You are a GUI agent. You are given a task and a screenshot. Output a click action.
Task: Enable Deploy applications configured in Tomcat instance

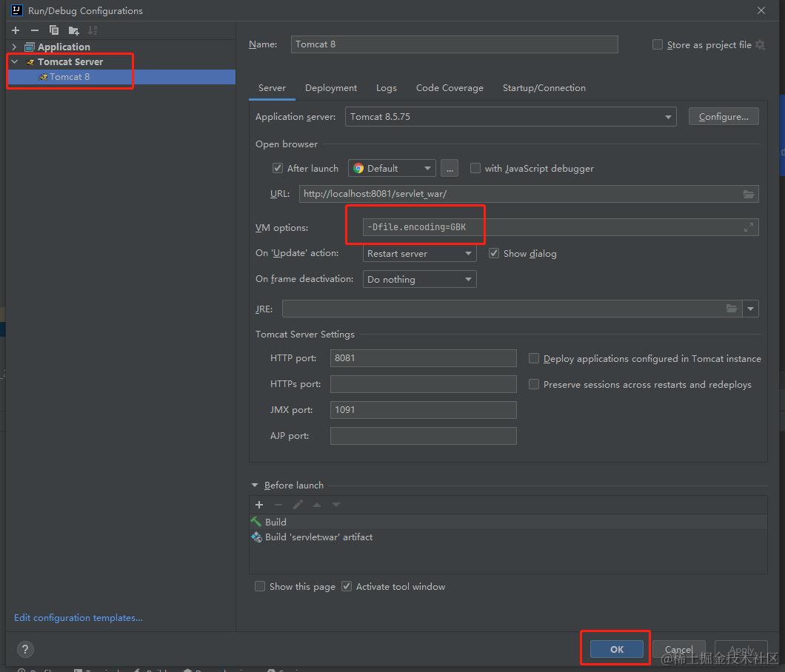click(x=534, y=358)
